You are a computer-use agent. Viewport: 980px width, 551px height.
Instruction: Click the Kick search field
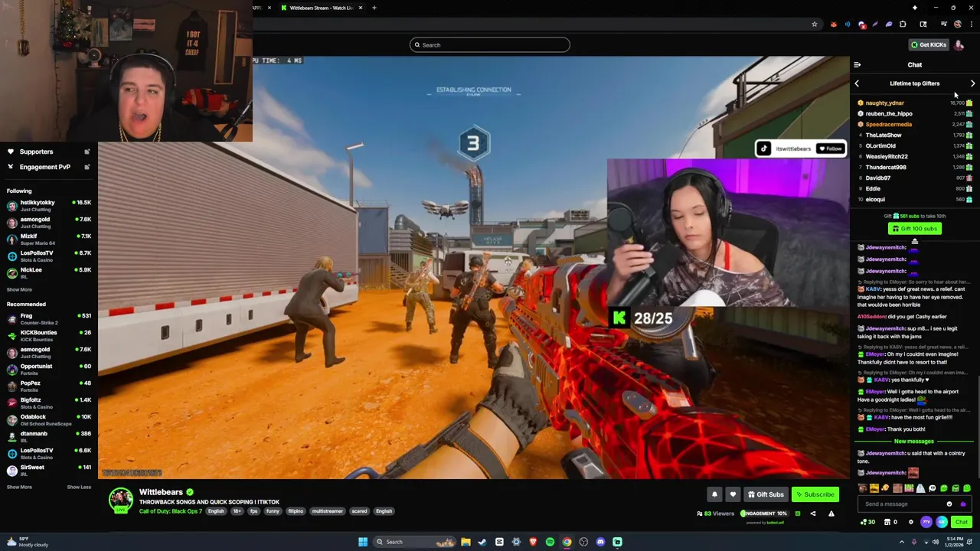click(490, 45)
